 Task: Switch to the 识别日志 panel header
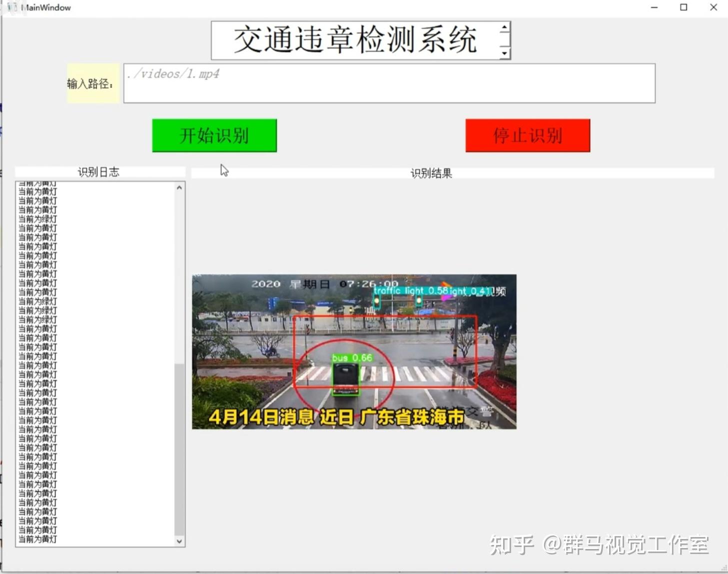click(x=99, y=171)
